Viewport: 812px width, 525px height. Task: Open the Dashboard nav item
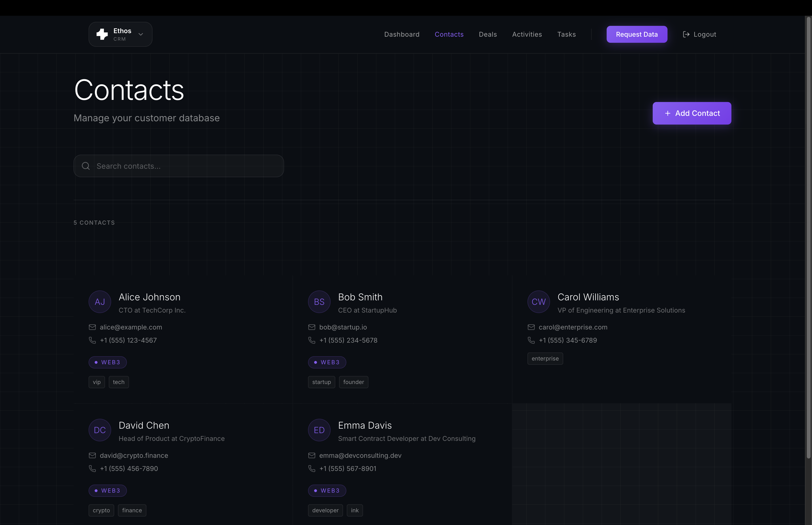(402, 35)
